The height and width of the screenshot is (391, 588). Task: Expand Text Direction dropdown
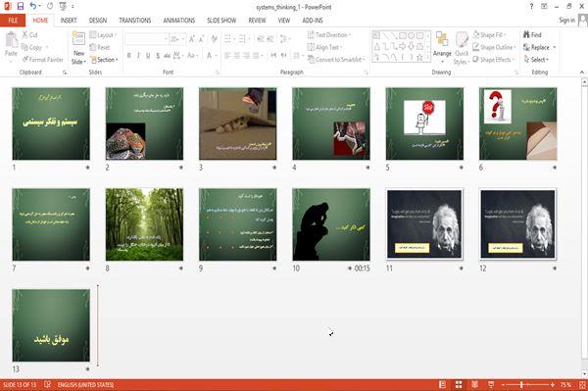pos(329,35)
